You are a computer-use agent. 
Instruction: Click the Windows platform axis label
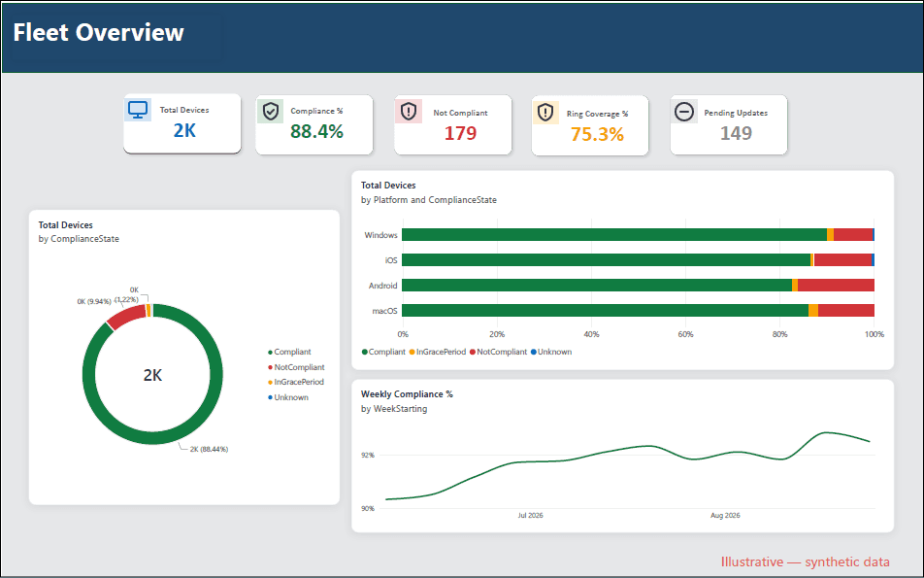coord(380,235)
